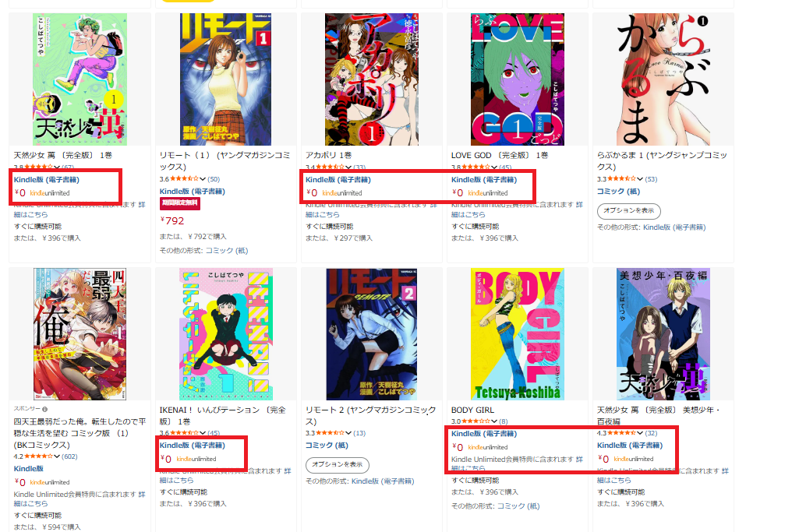Viewport: 792px width, 532px height.
Task: Click the info icon beside スポンサー label
Action: [45, 410]
